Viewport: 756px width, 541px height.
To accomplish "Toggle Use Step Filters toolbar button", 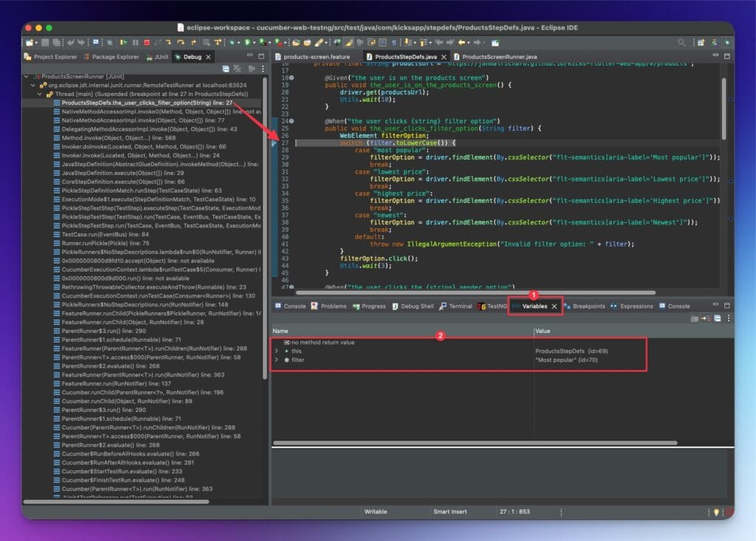I will point(218,42).
